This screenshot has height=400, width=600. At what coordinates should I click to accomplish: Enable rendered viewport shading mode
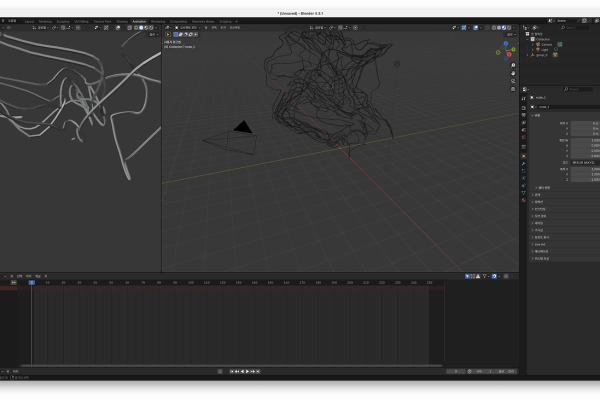pos(511,28)
